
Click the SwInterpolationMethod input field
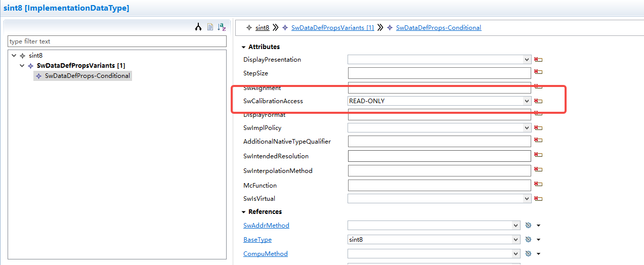(439, 170)
